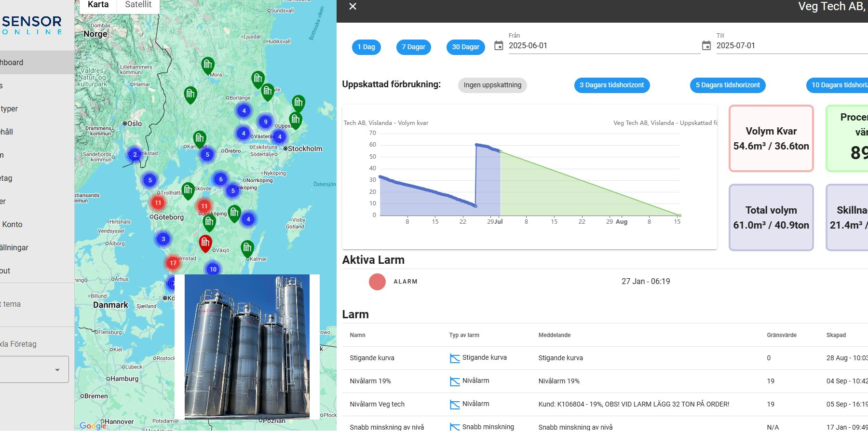
Task: Choose 5 Dagars tidshorizont estimate
Action: (727, 85)
